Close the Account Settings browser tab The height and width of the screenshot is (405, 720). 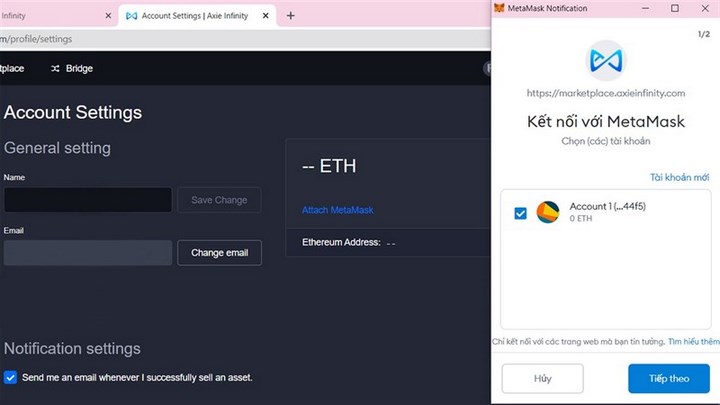point(266,16)
